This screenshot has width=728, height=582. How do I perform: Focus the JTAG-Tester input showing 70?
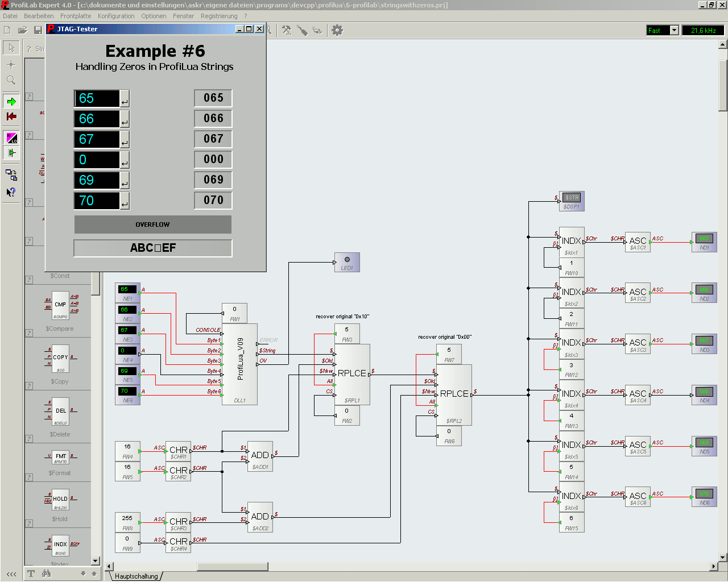(x=97, y=201)
